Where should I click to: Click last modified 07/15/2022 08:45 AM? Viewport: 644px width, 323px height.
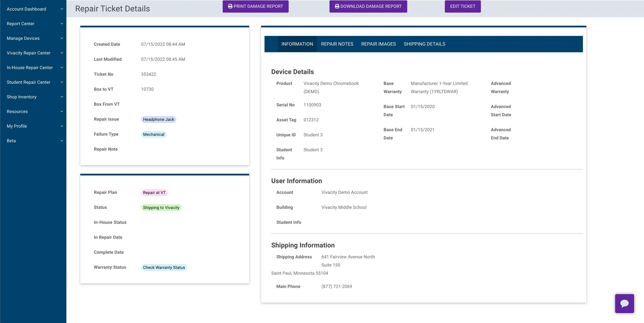click(163, 59)
